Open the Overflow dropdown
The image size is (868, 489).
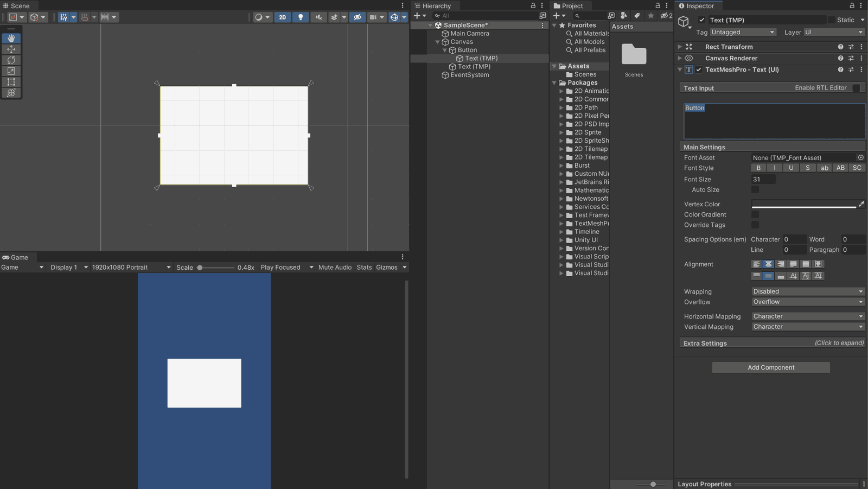807,302
